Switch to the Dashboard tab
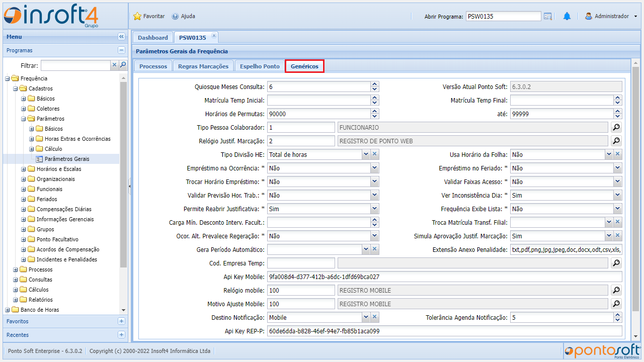This screenshot has width=644, height=362. tap(152, 38)
